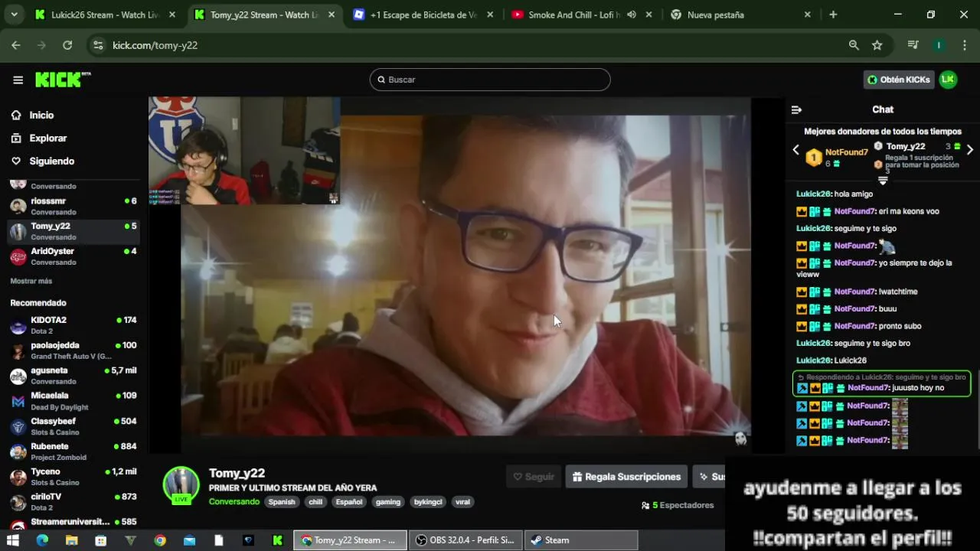Open Chrome icon in taskbar
980x551 pixels.
click(x=159, y=540)
